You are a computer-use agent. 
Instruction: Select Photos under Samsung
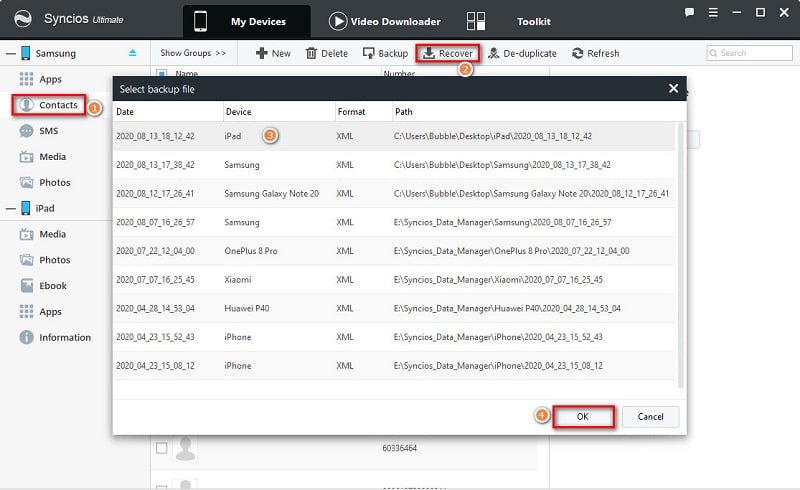pyautogui.click(x=45, y=182)
